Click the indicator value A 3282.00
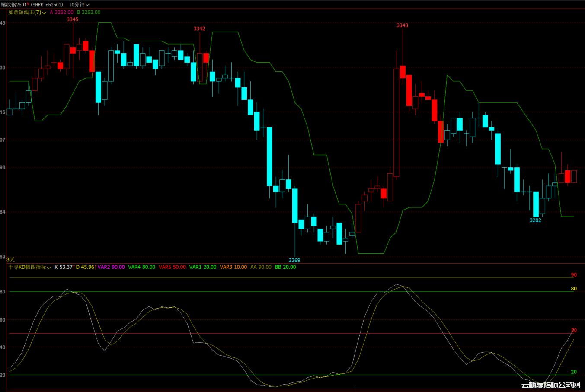The image size is (585, 392). click(x=61, y=13)
